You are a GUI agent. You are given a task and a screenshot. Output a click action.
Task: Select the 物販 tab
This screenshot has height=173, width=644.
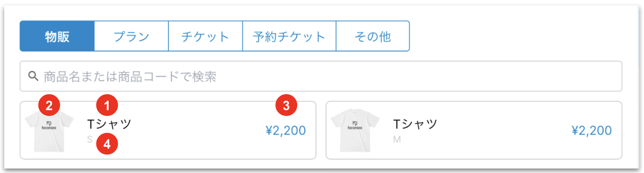tap(57, 36)
